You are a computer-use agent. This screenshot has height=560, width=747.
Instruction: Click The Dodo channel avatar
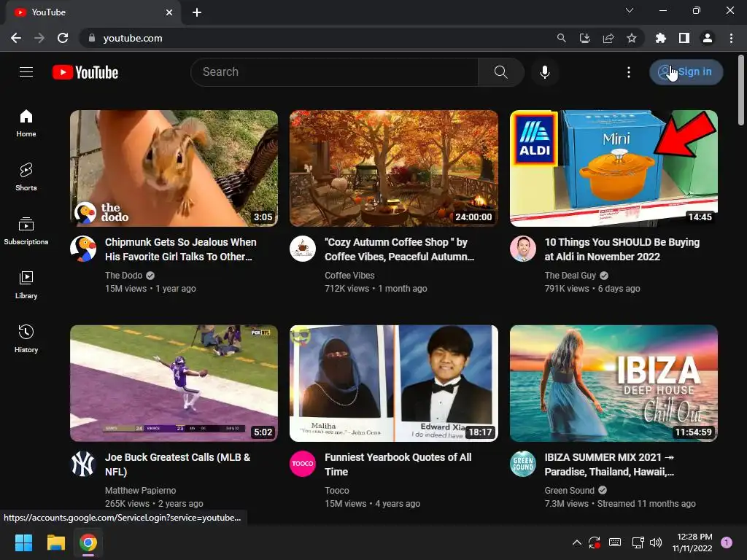83,249
